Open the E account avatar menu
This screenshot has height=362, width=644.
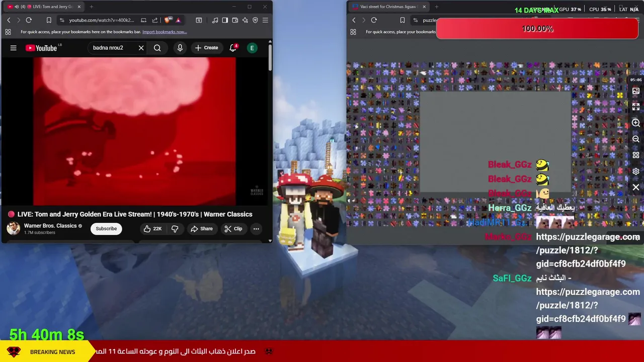pyautogui.click(x=252, y=48)
